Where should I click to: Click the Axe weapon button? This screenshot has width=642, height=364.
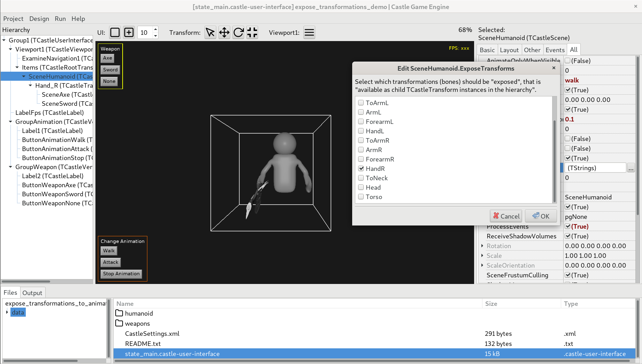(108, 58)
